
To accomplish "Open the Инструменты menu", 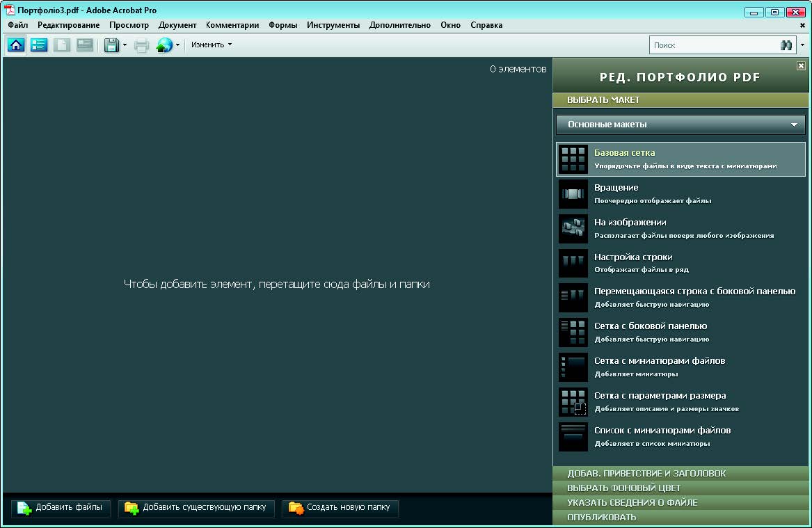I will 333,25.
